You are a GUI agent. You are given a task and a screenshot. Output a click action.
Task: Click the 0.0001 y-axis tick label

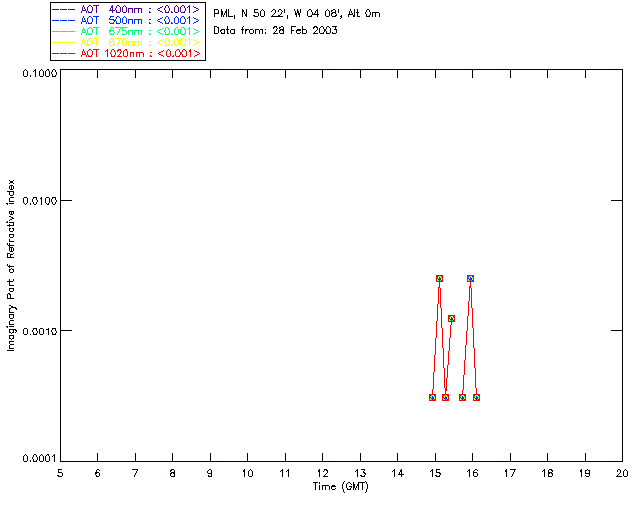pos(40,459)
